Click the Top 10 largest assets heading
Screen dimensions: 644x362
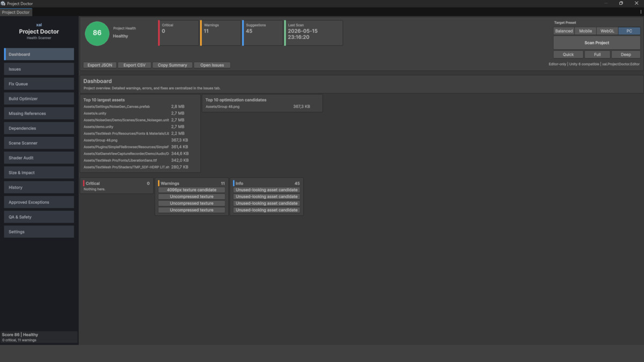(104, 100)
